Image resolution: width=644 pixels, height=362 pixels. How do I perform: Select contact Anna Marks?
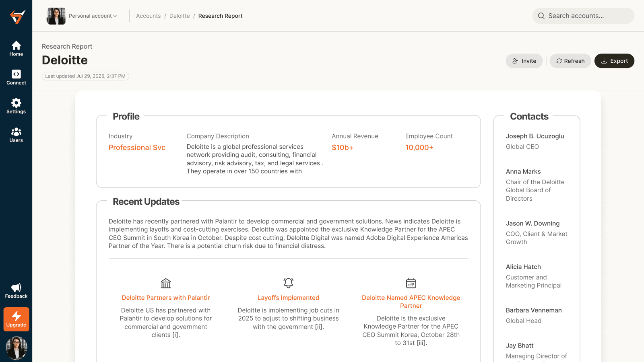pyautogui.click(x=523, y=172)
